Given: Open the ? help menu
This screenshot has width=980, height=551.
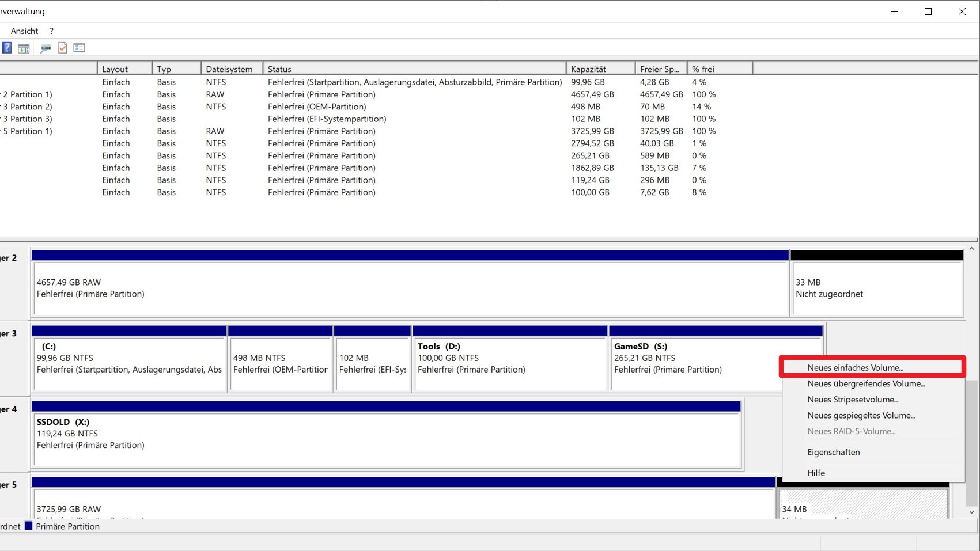Looking at the screenshot, I should (x=51, y=31).
